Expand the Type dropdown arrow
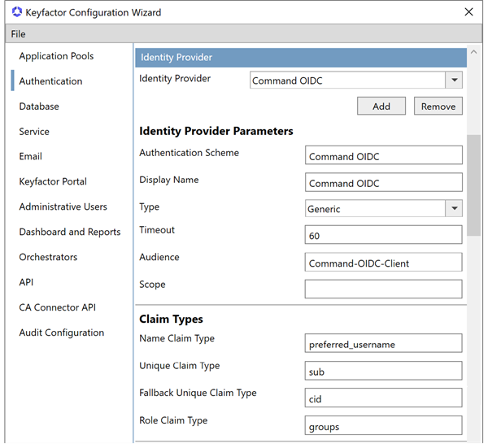Viewport: 488px width, 448px height. tap(454, 209)
